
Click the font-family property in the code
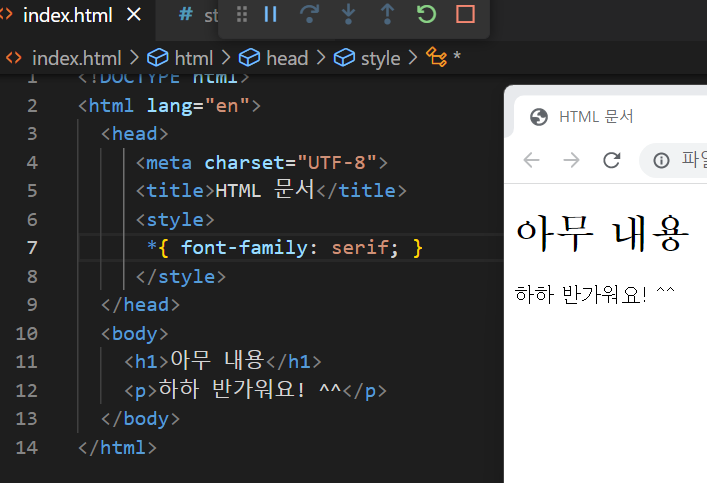coord(244,248)
